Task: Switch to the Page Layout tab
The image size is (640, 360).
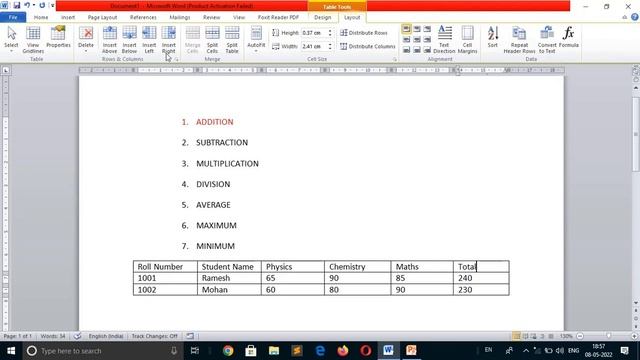Action: [102, 18]
